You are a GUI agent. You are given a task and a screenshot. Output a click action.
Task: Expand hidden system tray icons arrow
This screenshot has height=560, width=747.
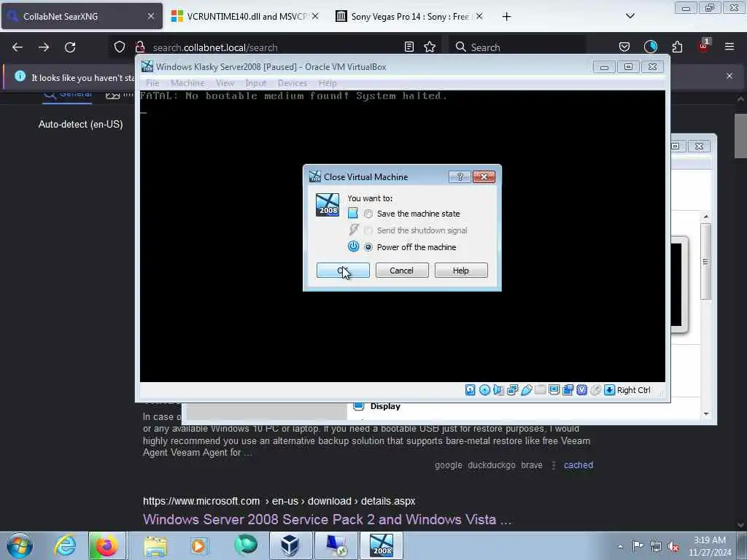620,546
